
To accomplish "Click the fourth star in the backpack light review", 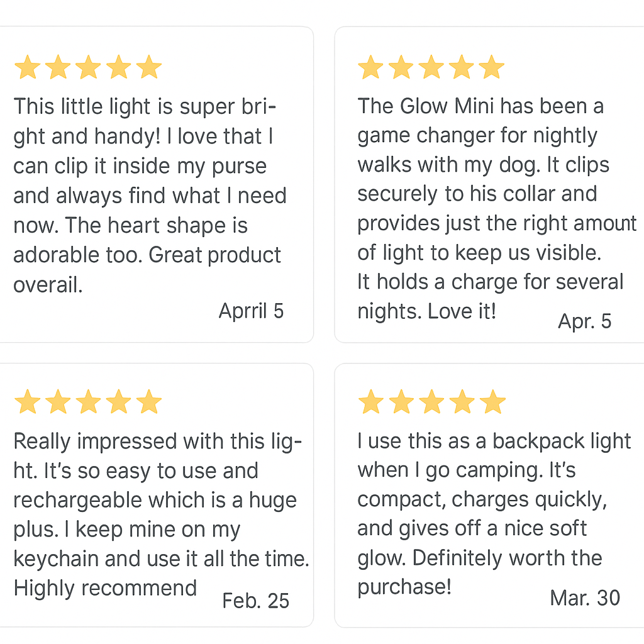I will pyautogui.click(x=462, y=401).
